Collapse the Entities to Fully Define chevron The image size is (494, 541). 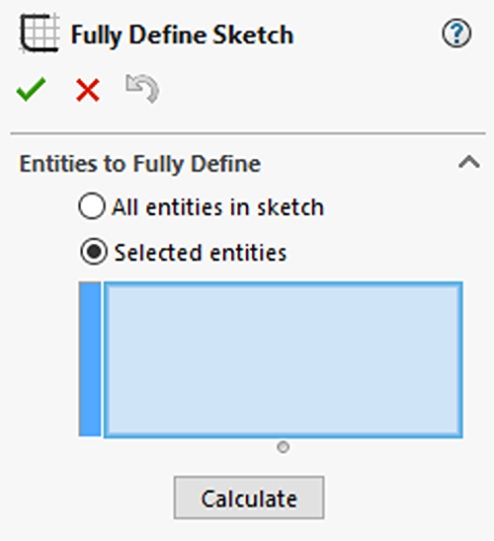click(469, 162)
